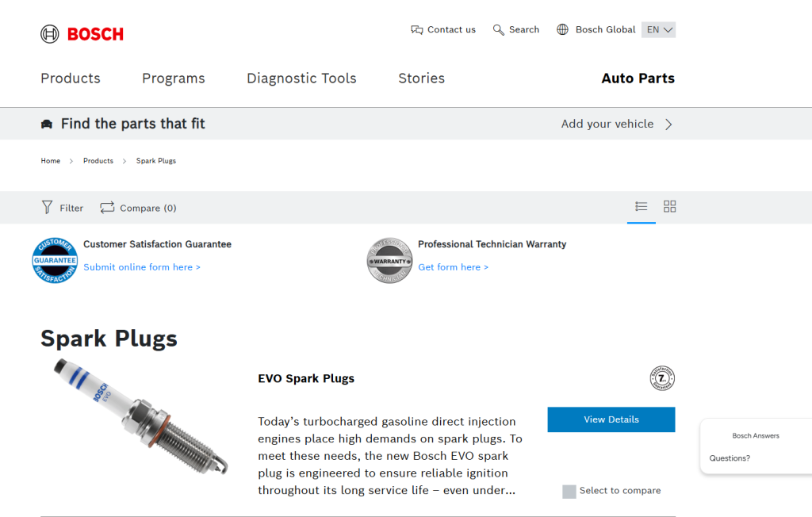
Task: Open Contact us link
Action: tap(443, 29)
